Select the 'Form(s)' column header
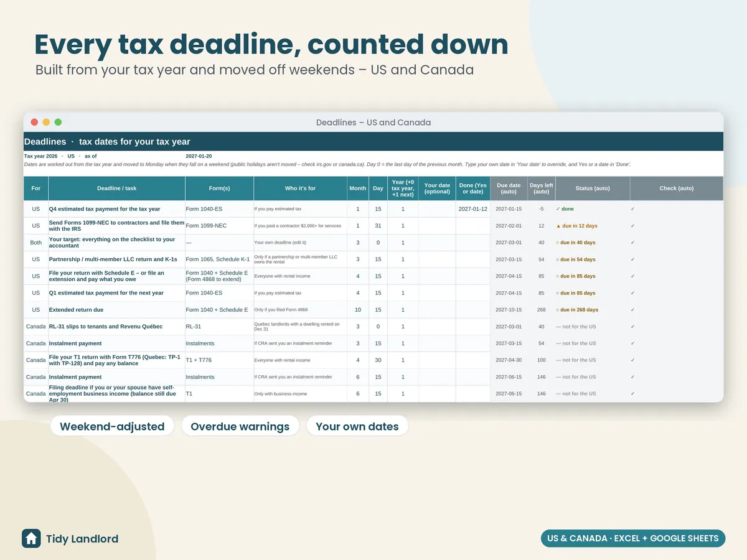The height and width of the screenshot is (560, 747). click(220, 189)
